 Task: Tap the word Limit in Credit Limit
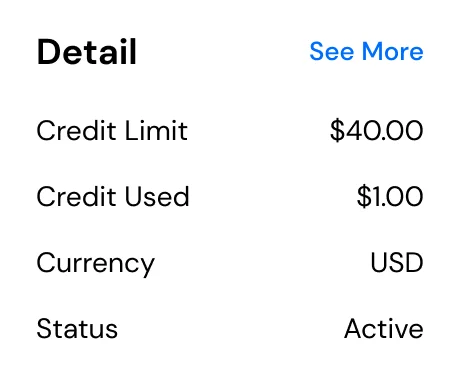pyautogui.click(x=156, y=130)
